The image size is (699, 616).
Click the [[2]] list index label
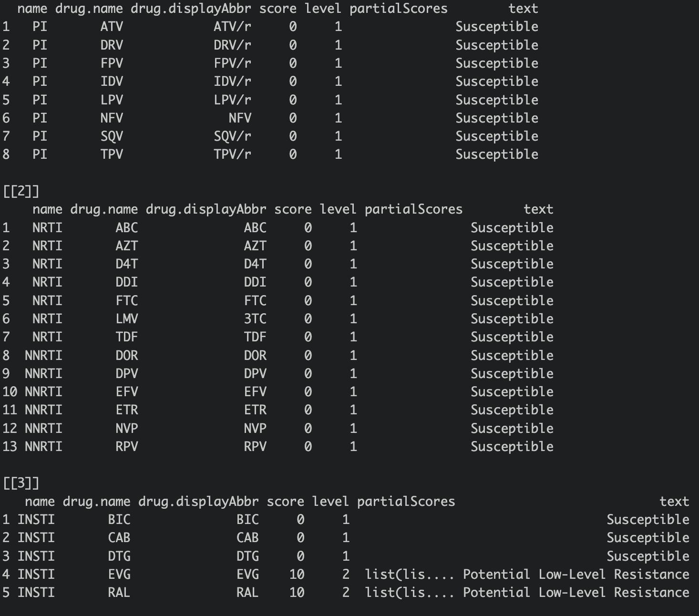21,191
